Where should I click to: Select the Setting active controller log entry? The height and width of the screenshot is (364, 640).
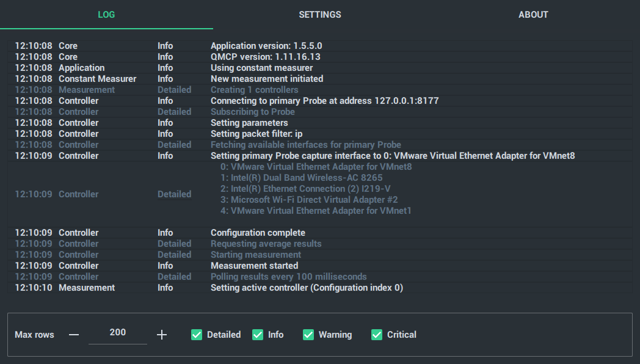tap(320, 288)
